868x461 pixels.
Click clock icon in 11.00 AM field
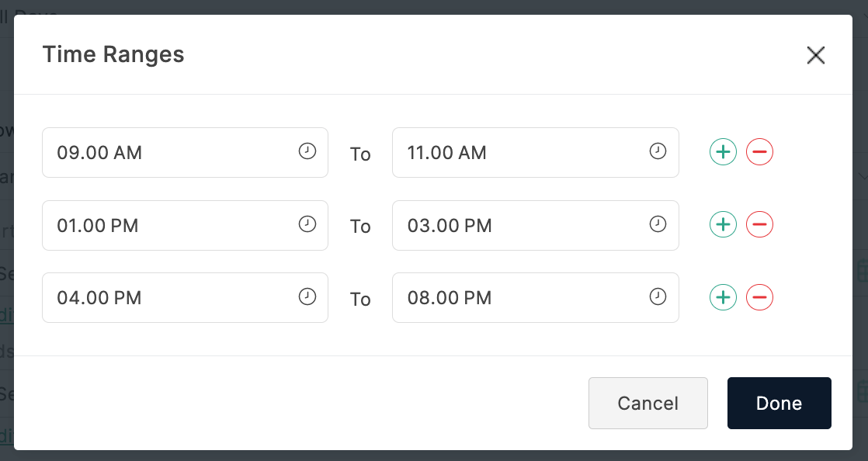[658, 151]
